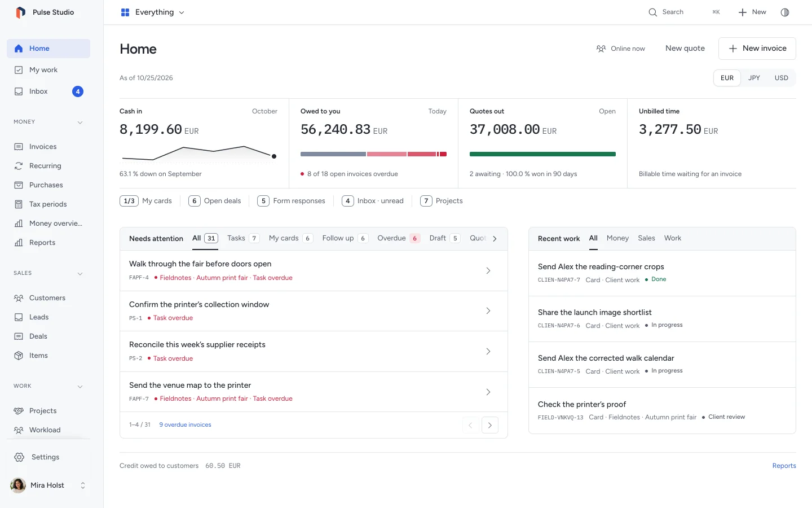812x508 pixels.
Task: Switch currency to JPY
Action: (754, 78)
